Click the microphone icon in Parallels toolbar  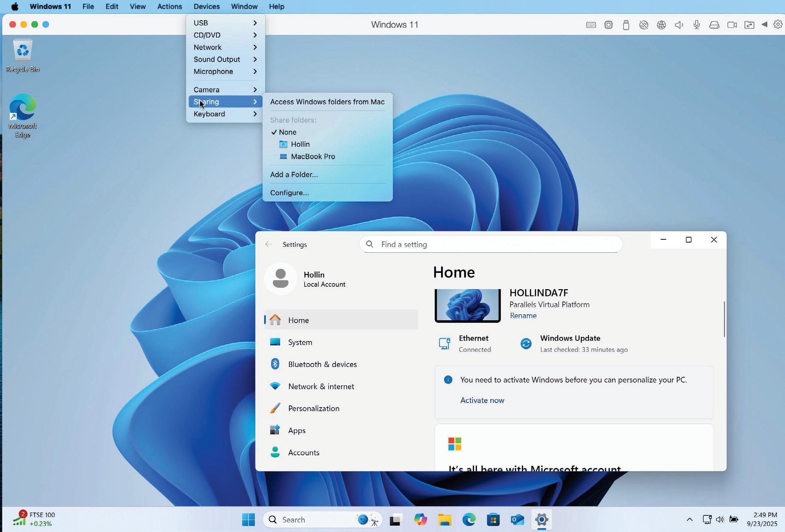tap(697, 25)
